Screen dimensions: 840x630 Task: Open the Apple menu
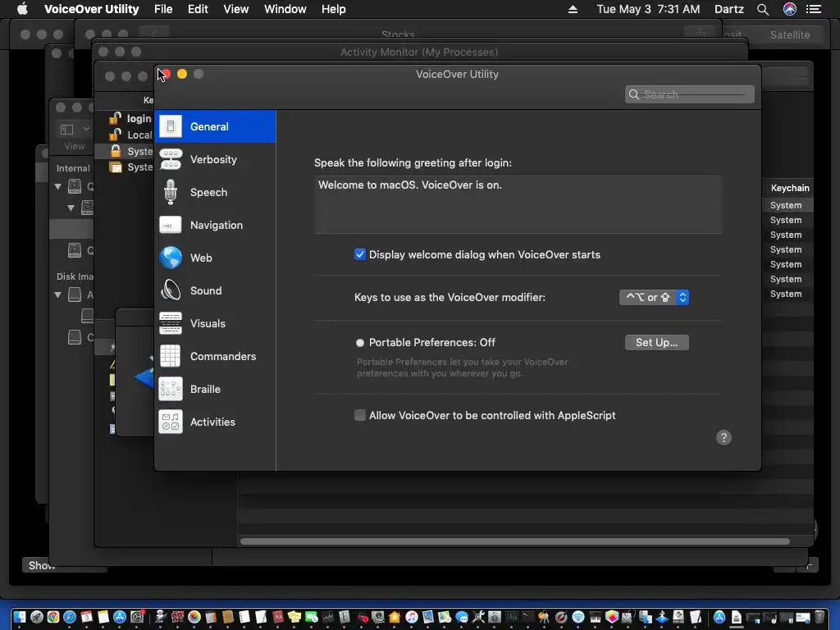pyautogui.click(x=22, y=9)
